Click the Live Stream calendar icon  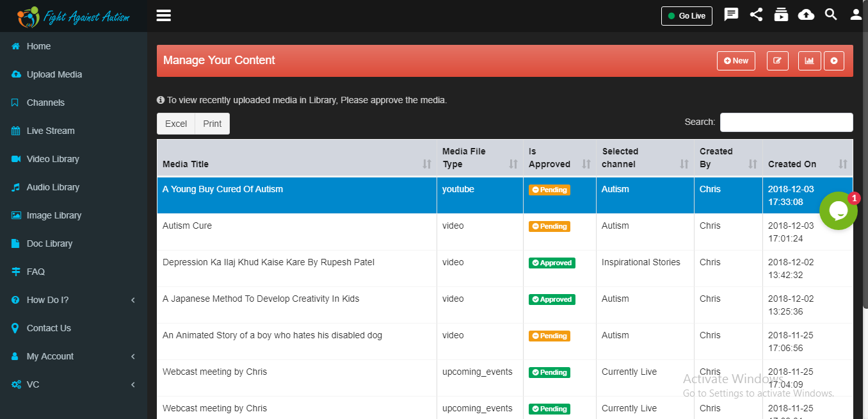coord(16,131)
